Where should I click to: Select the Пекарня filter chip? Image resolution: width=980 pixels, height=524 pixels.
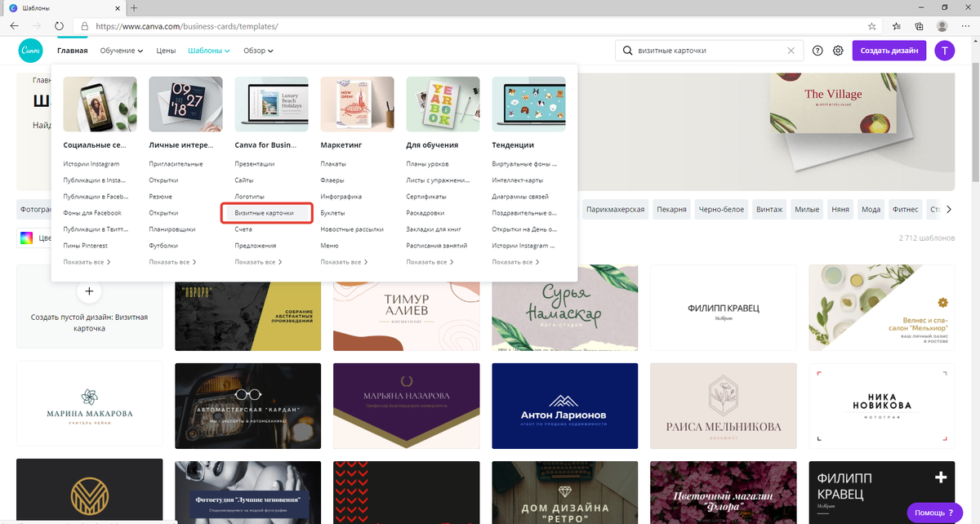tap(672, 210)
